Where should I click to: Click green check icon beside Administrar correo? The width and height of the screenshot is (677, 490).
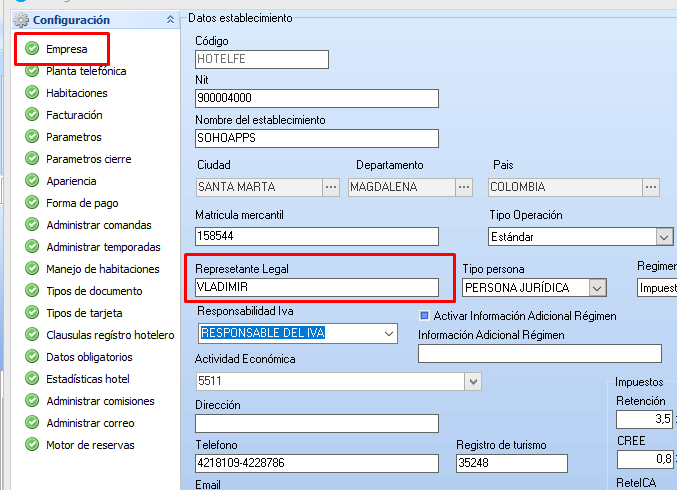[32, 423]
